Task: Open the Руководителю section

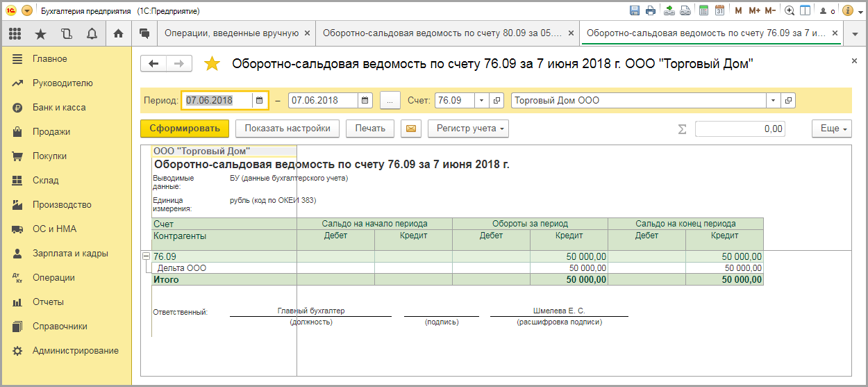Action: coord(65,83)
